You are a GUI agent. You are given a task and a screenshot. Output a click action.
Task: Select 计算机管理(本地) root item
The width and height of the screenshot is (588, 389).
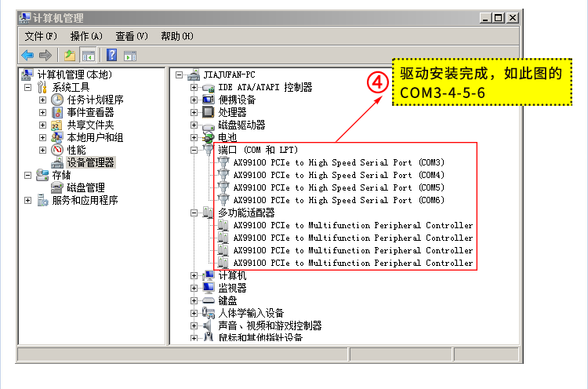pyautogui.click(x=74, y=75)
